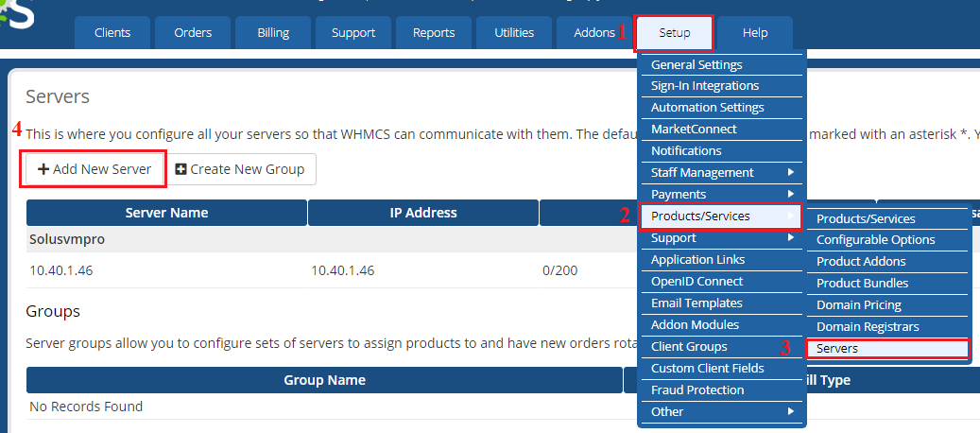Click the Add New Server button
This screenshot has width=980, height=433.
point(95,169)
